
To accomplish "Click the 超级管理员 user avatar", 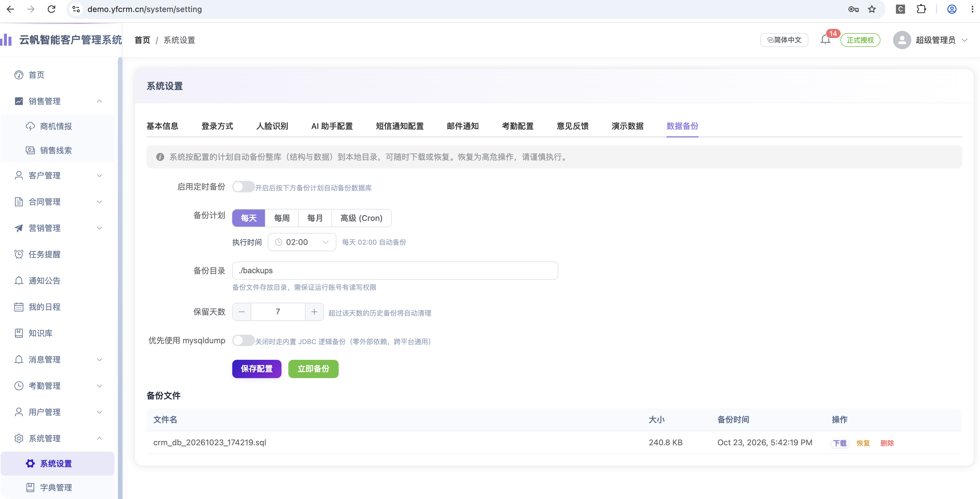I will [x=902, y=40].
